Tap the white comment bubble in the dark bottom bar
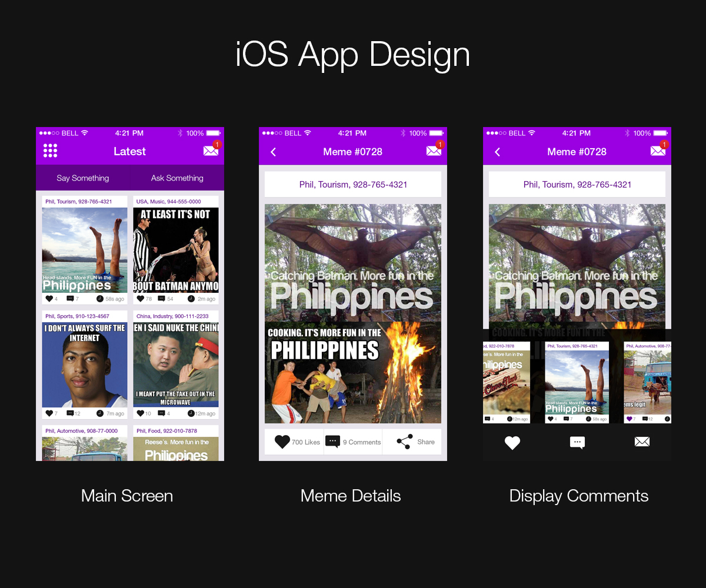706x588 pixels. point(577,442)
